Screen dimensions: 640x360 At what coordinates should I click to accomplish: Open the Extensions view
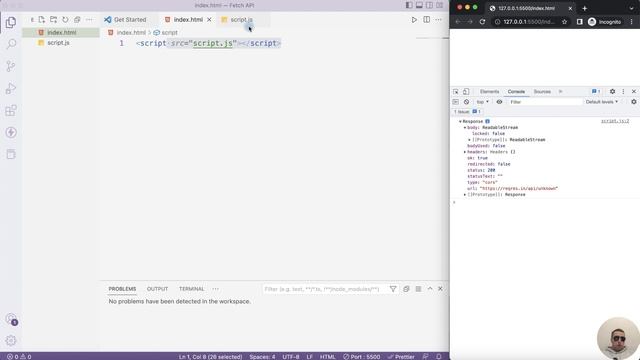pos(11,110)
